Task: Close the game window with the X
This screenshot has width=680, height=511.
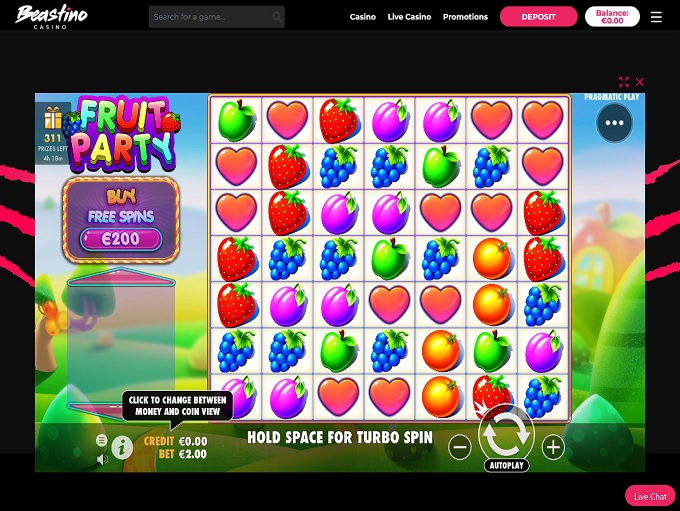Action: click(x=640, y=82)
